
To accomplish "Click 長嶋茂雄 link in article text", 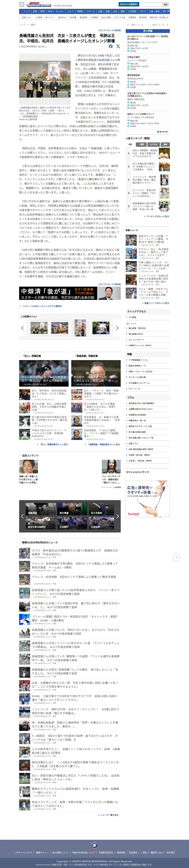I will tap(104, 60).
